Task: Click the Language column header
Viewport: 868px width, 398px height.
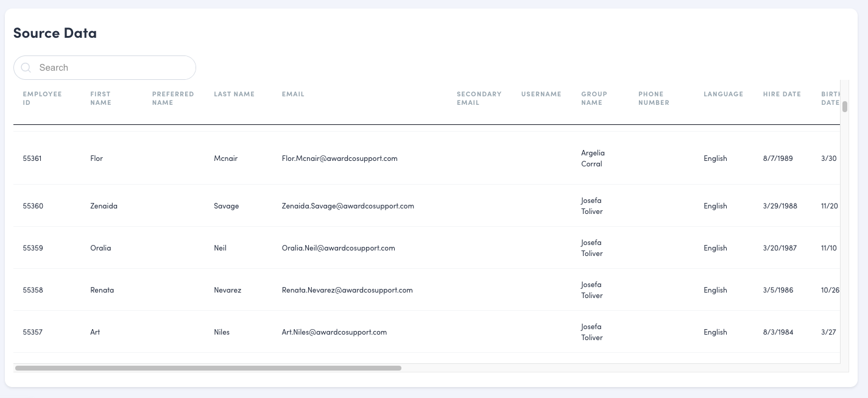Action: (x=723, y=94)
